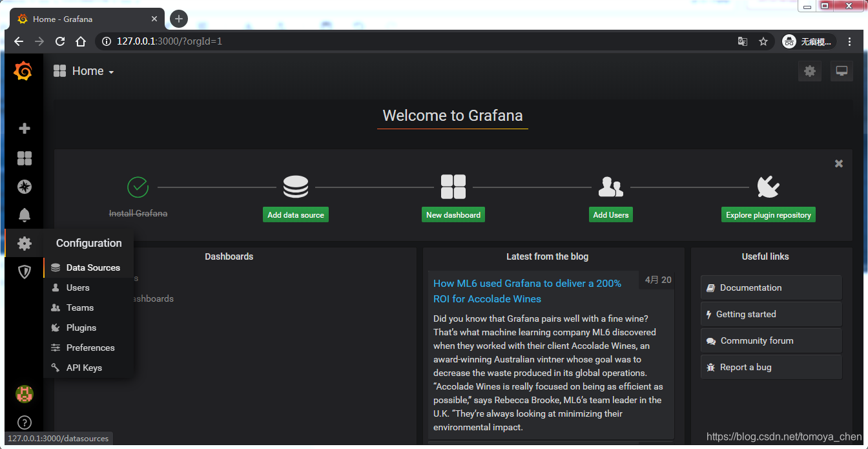Click the Home - Grafana browser tab
Image resolution: width=868 pixels, height=449 pixels.
click(87, 19)
